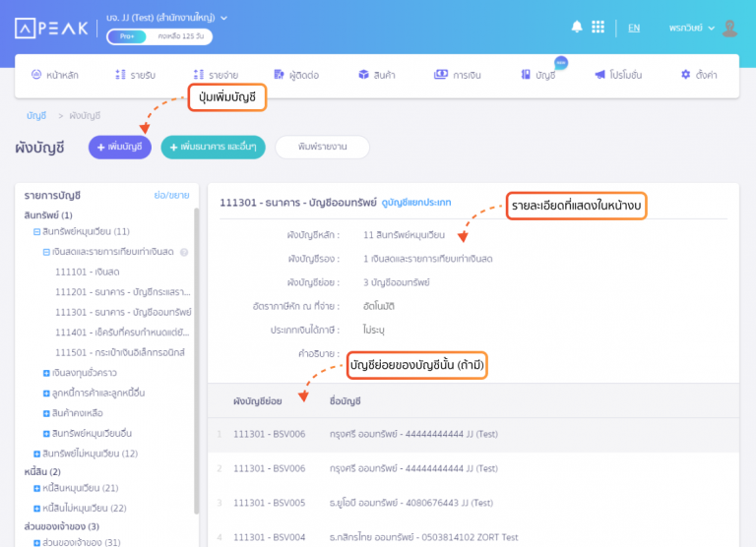Open the apps grid icon
The height and width of the screenshot is (547, 756).
(x=599, y=27)
